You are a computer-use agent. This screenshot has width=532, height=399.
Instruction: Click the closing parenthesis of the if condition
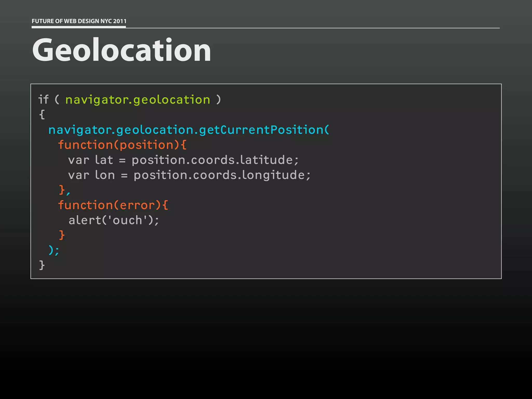(218, 100)
